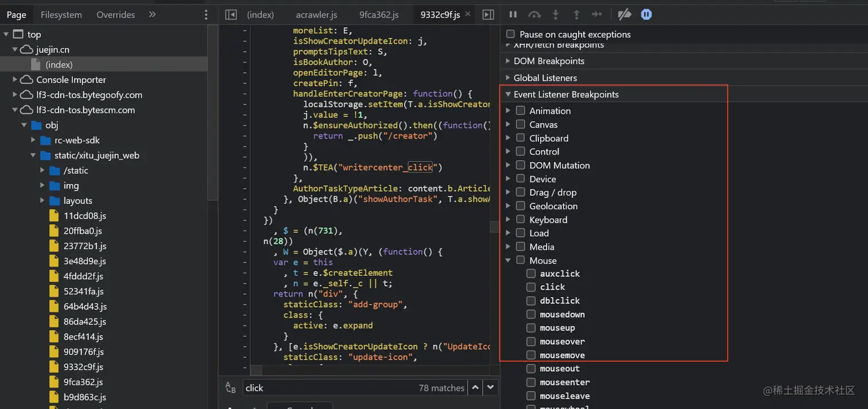Toggle the debugger sidebar icon
Viewport: 868px width, 409px height.
(x=488, y=15)
